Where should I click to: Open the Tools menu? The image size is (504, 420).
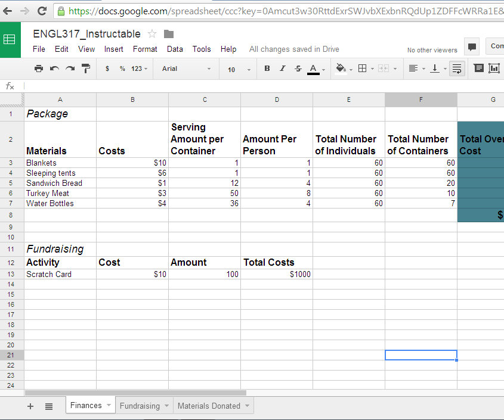click(202, 49)
